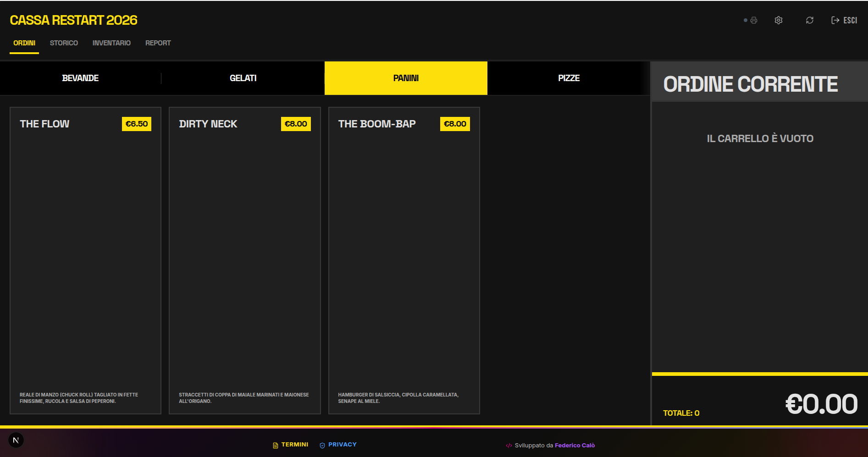Go to the INVENTARIO tab
The width and height of the screenshot is (868, 457).
(111, 43)
